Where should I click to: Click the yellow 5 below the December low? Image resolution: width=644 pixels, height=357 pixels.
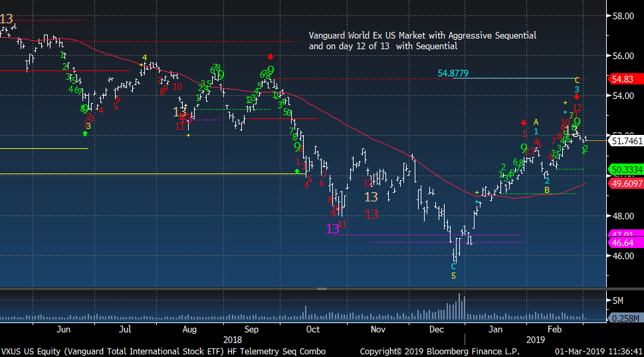click(453, 277)
